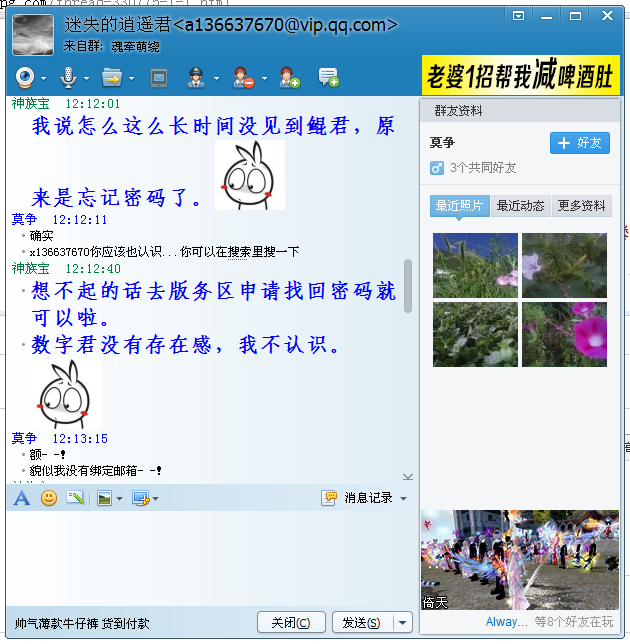The height and width of the screenshot is (644, 630).
Task: Click the add friend icon with green plus
Action: [x=290, y=78]
